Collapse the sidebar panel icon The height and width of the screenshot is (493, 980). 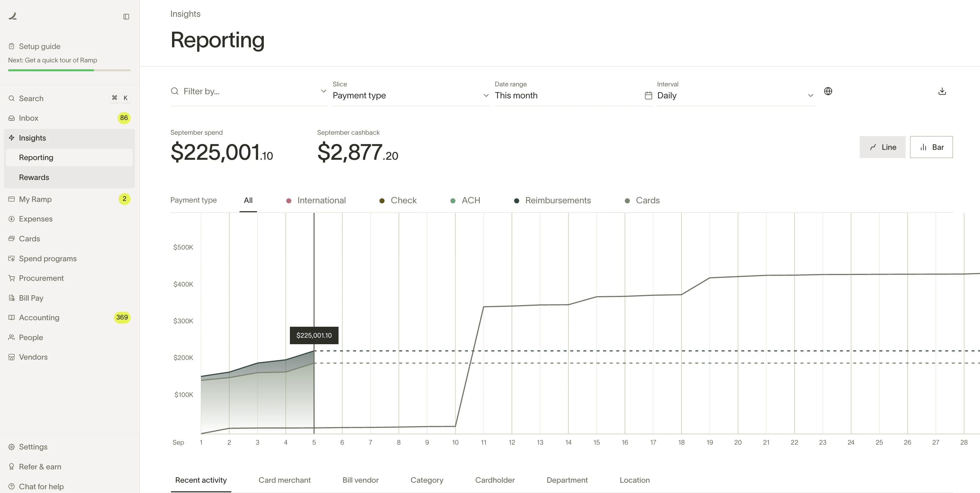126,16
